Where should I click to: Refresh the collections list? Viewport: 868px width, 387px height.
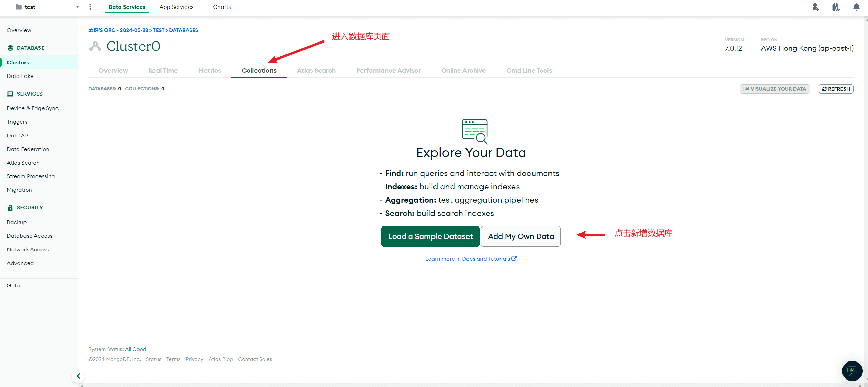pos(836,89)
